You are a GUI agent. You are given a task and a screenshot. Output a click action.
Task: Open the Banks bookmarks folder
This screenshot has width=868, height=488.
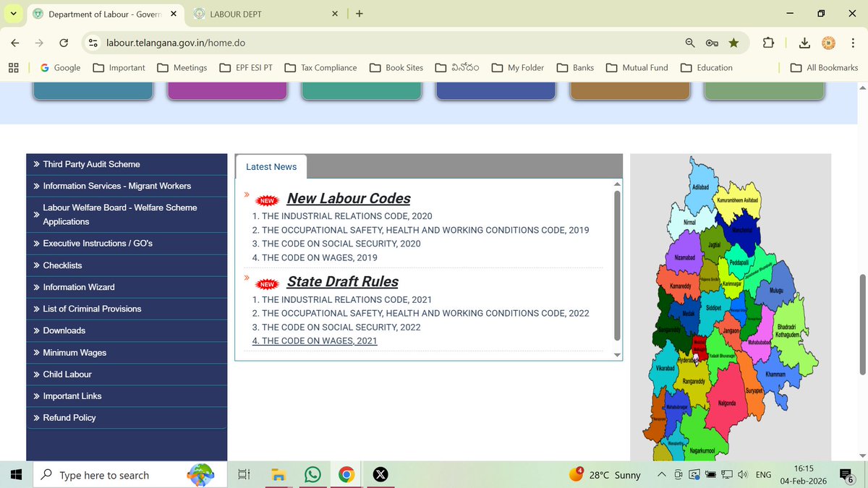[575, 67]
